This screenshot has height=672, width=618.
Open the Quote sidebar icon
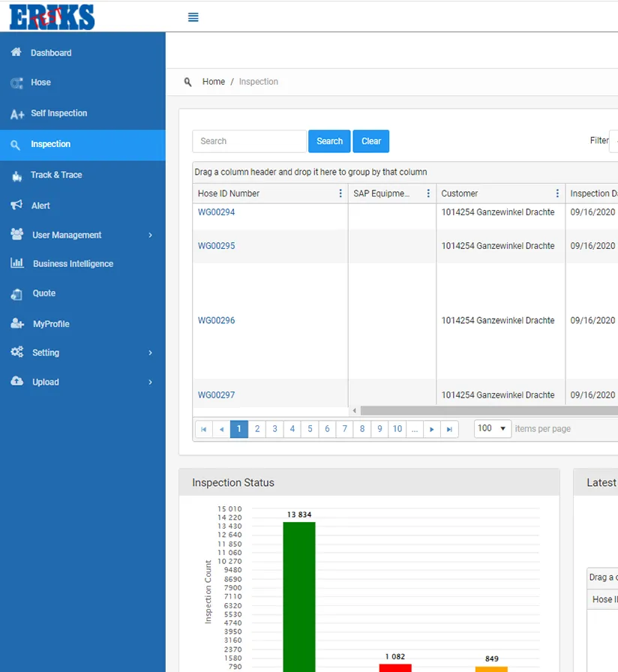pos(16,294)
